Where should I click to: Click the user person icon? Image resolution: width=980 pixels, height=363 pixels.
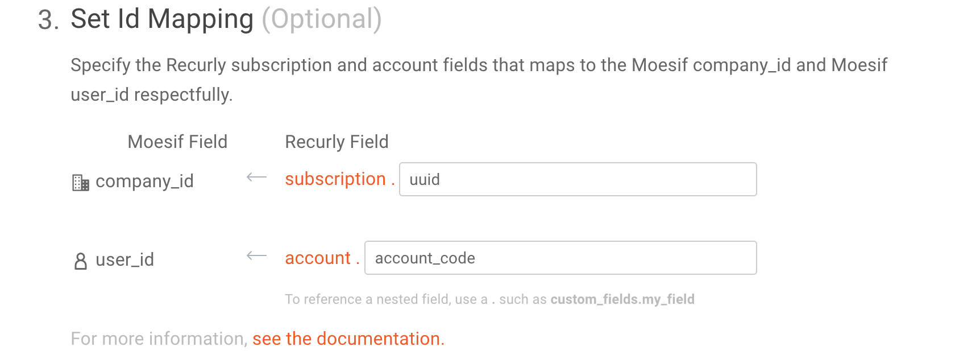click(x=81, y=261)
